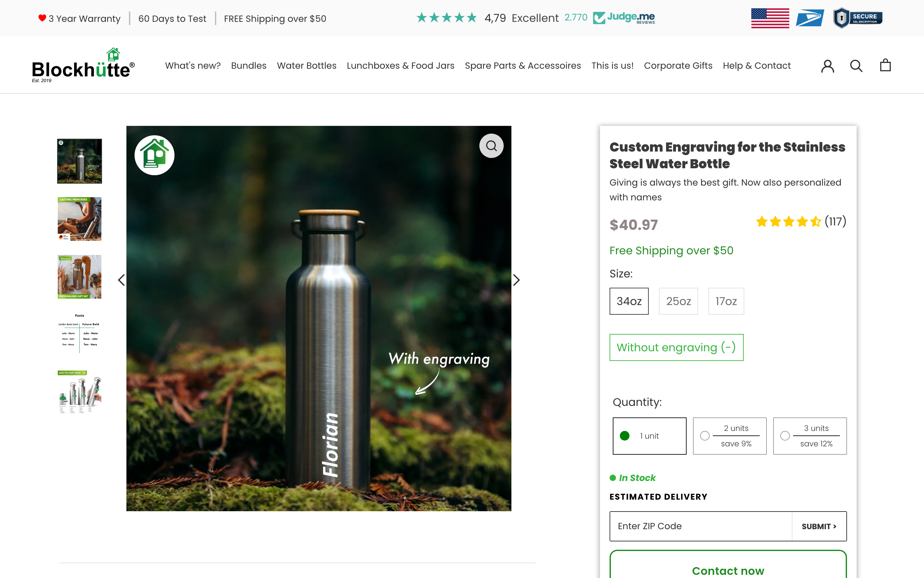Click the (117) reviews count link
924x578 pixels.
[835, 221]
